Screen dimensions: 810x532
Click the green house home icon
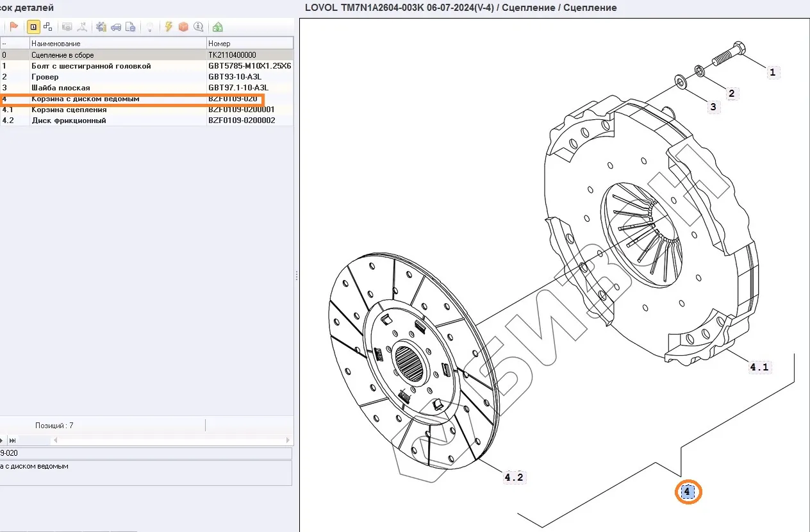pos(218,27)
